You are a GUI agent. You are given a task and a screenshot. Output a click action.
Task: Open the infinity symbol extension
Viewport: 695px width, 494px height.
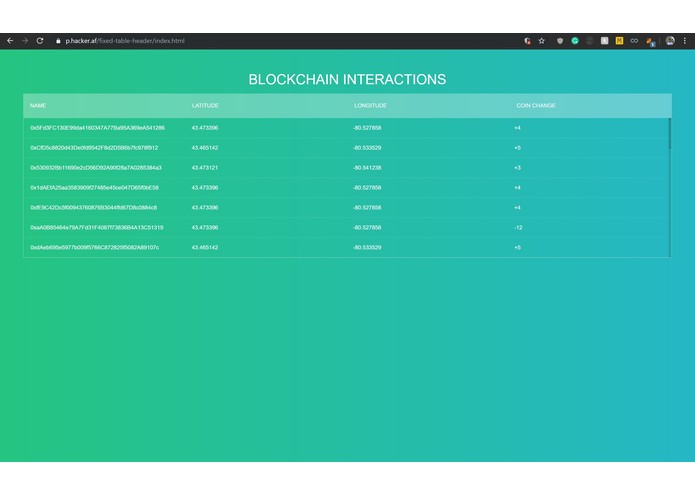click(x=634, y=41)
